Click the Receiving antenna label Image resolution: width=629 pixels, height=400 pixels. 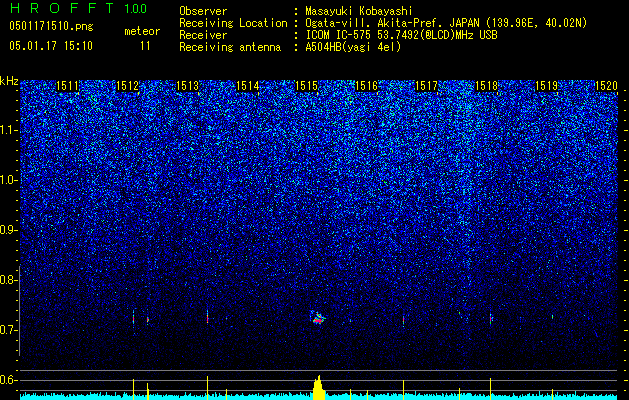230,47
